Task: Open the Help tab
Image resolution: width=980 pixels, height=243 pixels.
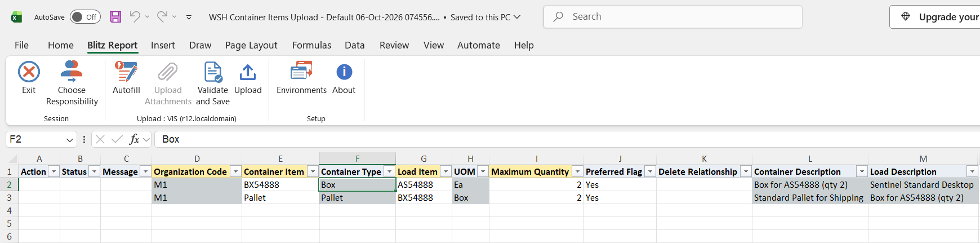Action: [x=524, y=45]
